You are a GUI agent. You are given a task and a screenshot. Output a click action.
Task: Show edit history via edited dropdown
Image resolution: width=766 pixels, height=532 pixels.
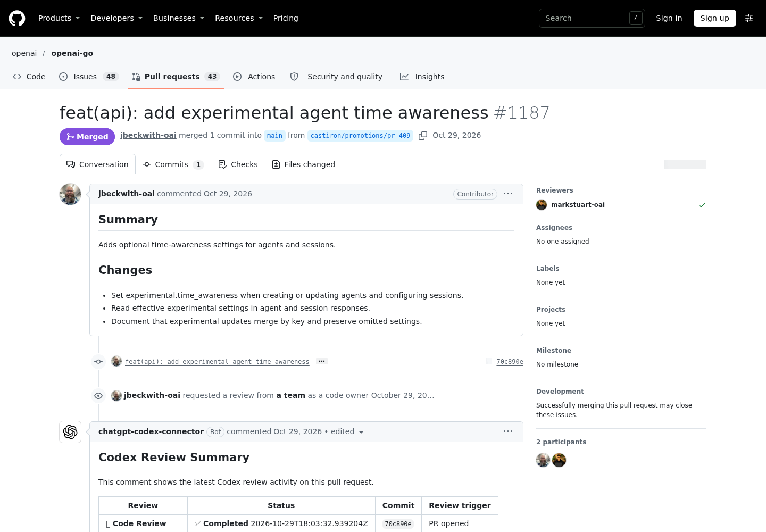347,431
